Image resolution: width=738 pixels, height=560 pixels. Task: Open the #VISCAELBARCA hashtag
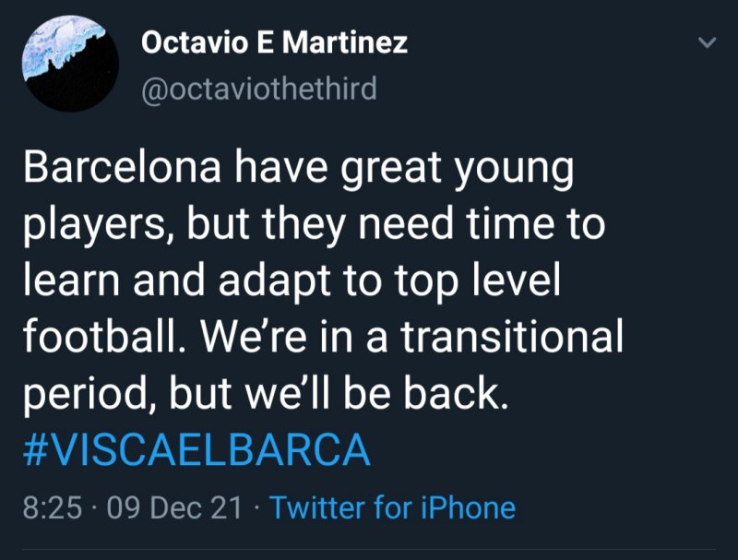[x=195, y=450]
